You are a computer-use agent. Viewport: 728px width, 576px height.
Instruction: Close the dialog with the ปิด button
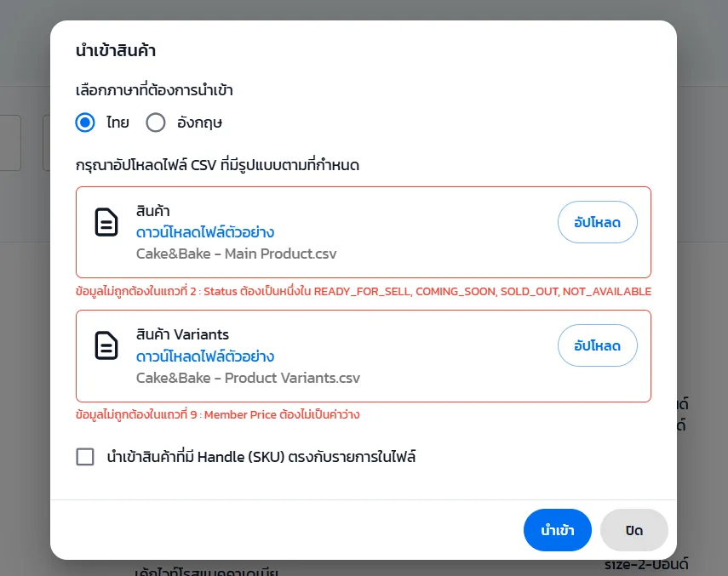click(633, 530)
